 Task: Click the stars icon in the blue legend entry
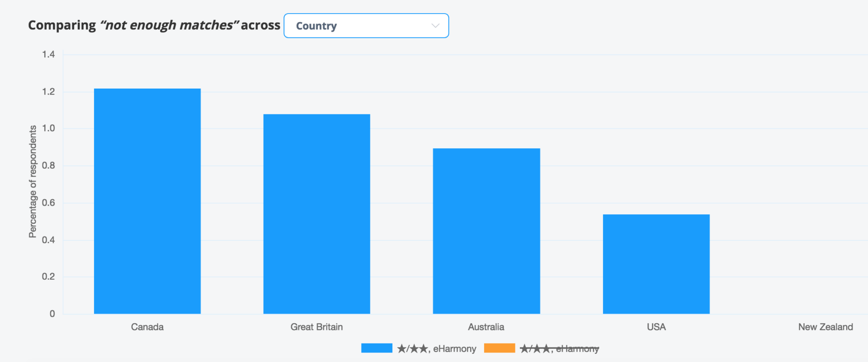[412, 348]
